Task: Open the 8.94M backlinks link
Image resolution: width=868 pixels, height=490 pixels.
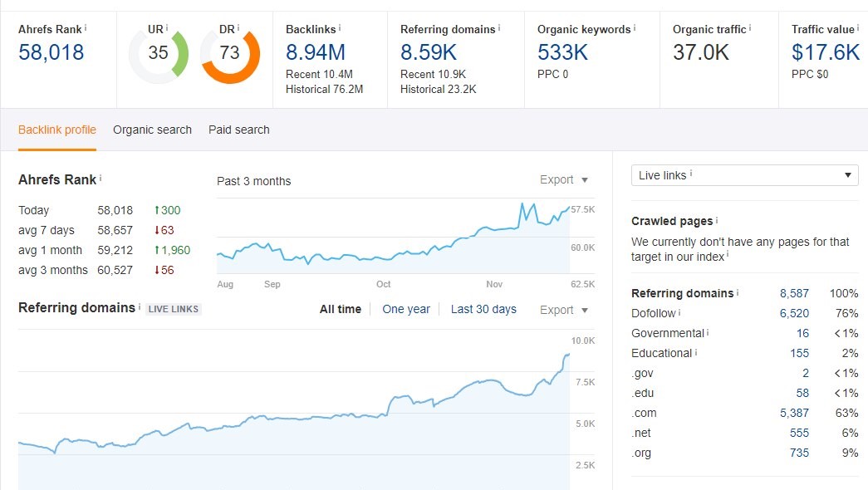Action: pyautogui.click(x=315, y=52)
